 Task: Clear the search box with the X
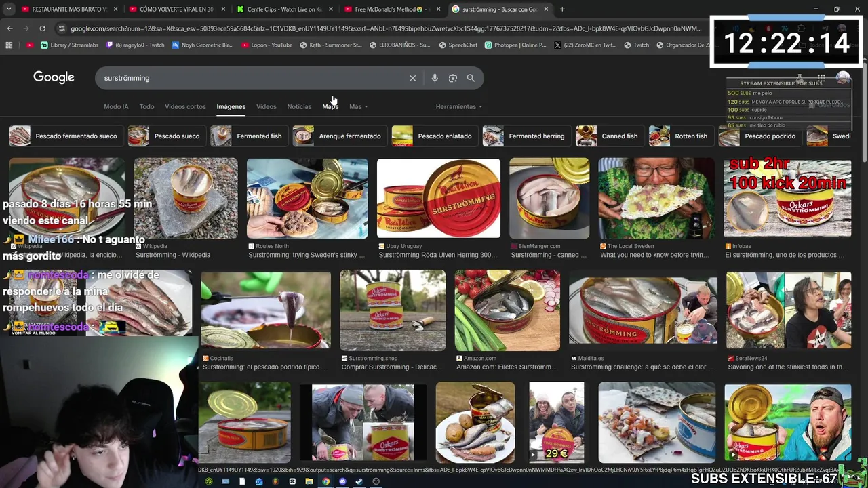412,78
